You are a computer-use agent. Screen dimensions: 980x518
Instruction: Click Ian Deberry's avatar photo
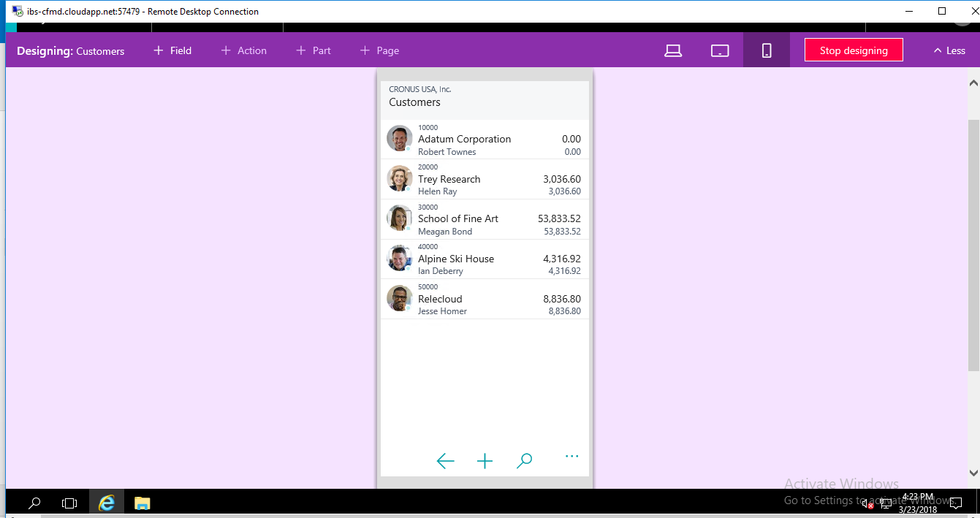tap(399, 259)
